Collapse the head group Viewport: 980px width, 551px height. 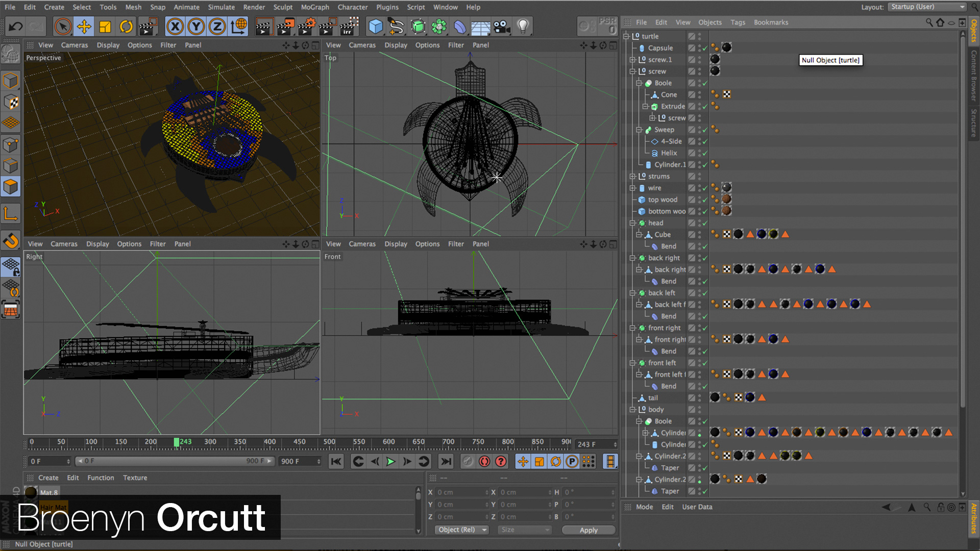[633, 223]
